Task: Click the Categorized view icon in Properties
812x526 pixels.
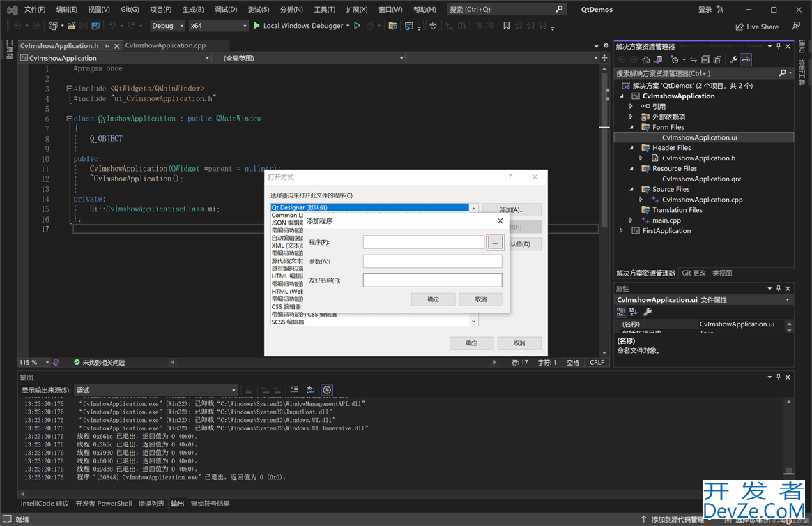Action: 621,311
